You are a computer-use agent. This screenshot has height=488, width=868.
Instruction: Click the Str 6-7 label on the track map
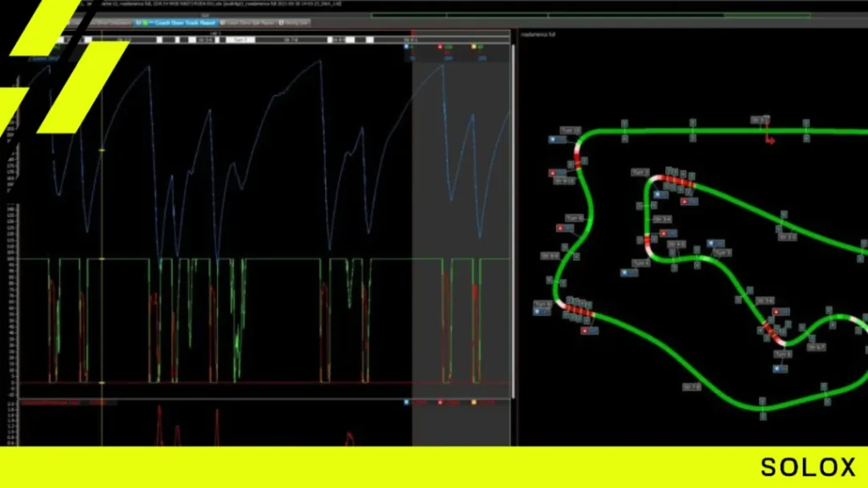(x=816, y=347)
